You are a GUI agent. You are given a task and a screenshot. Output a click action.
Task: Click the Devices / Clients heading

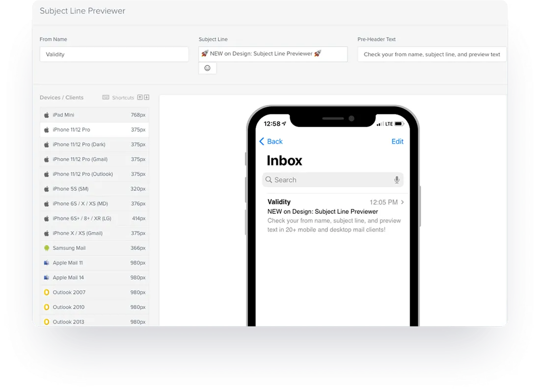[62, 98]
